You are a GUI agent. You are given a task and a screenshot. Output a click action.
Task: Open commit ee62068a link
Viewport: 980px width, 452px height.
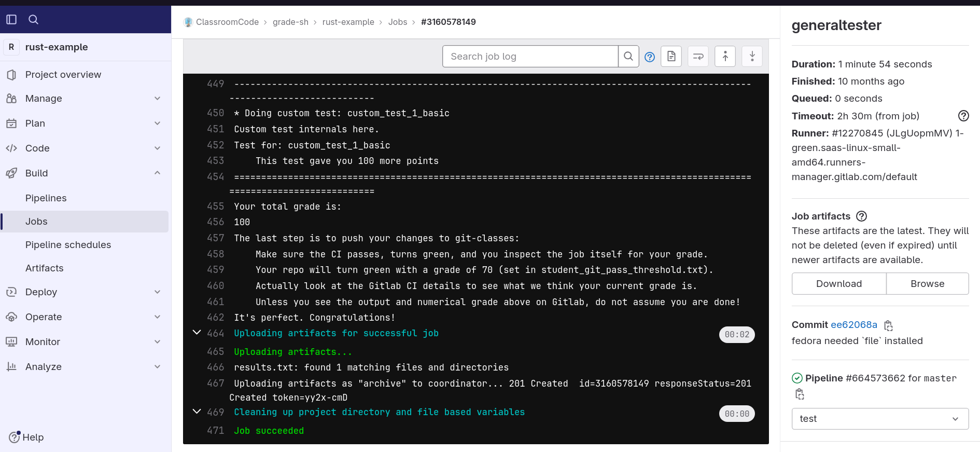point(853,325)
